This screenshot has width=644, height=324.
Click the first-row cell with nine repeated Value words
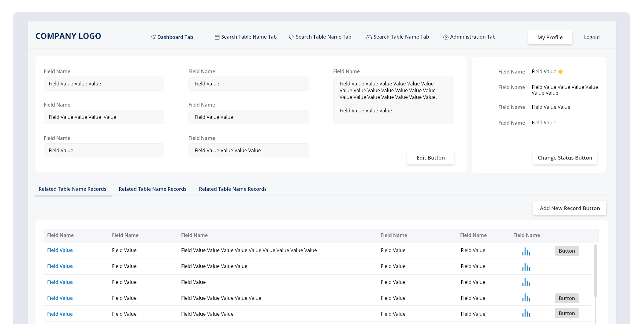pyautogui.click(x=249, y=250)
